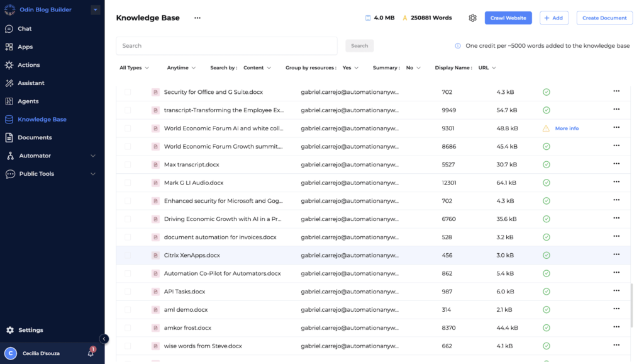Tick the checkbox for Mark G LI Audio.docx

pos(128,183)
